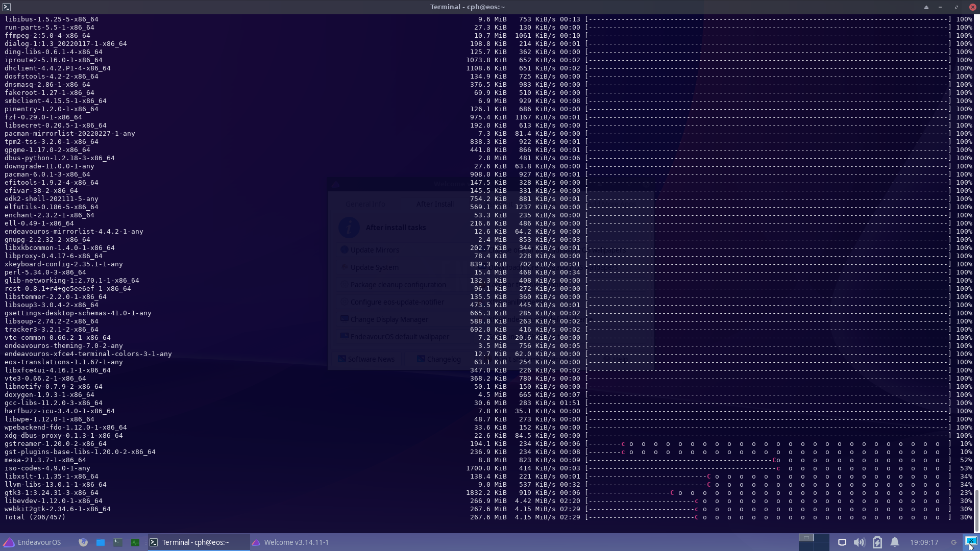
Task: Open the battery power manager icon
Action: (x=877, y=542)
